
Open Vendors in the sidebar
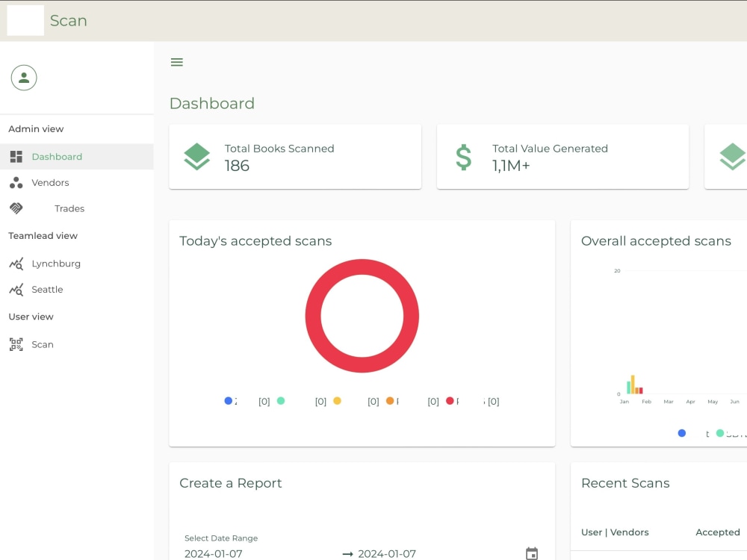click(x=77, y=183)
